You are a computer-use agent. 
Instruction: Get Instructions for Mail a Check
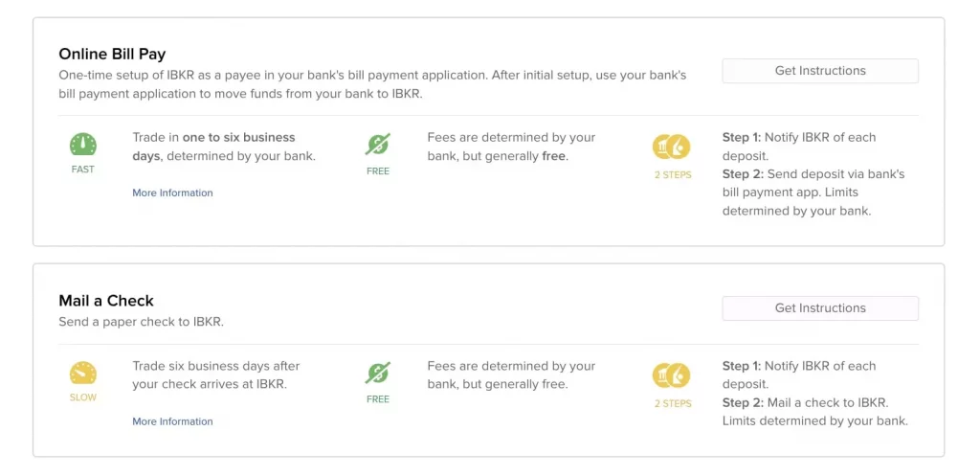coord(819,308)
